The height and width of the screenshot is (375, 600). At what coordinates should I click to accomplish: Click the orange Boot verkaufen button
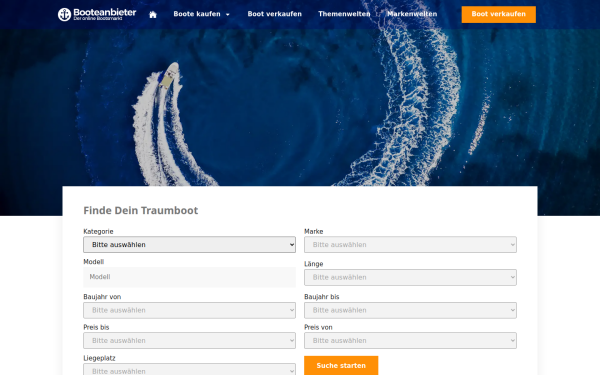(499, 14)
